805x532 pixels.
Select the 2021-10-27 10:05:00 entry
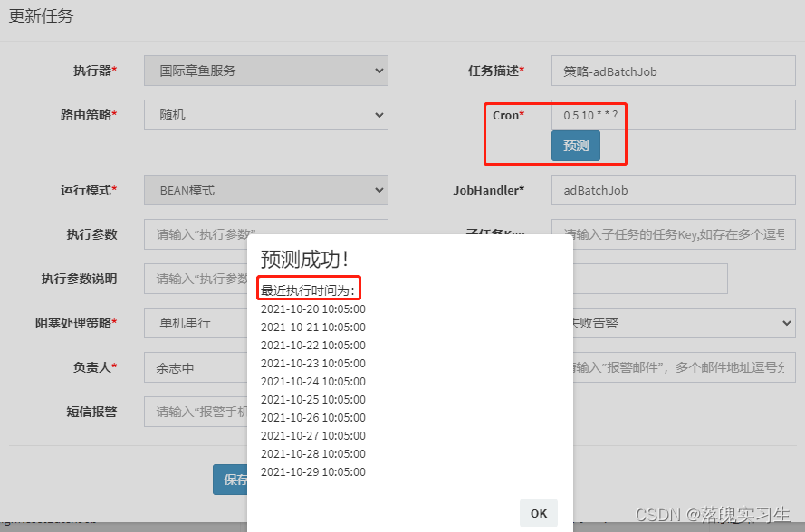coord(313,436)
